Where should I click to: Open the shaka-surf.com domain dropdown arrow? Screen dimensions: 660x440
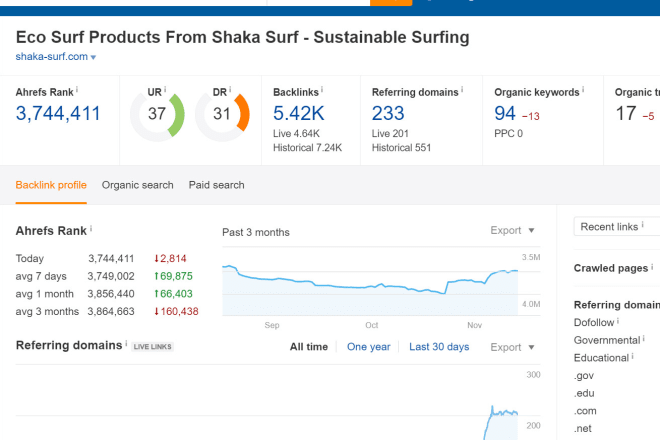click(x=93, y=57)
